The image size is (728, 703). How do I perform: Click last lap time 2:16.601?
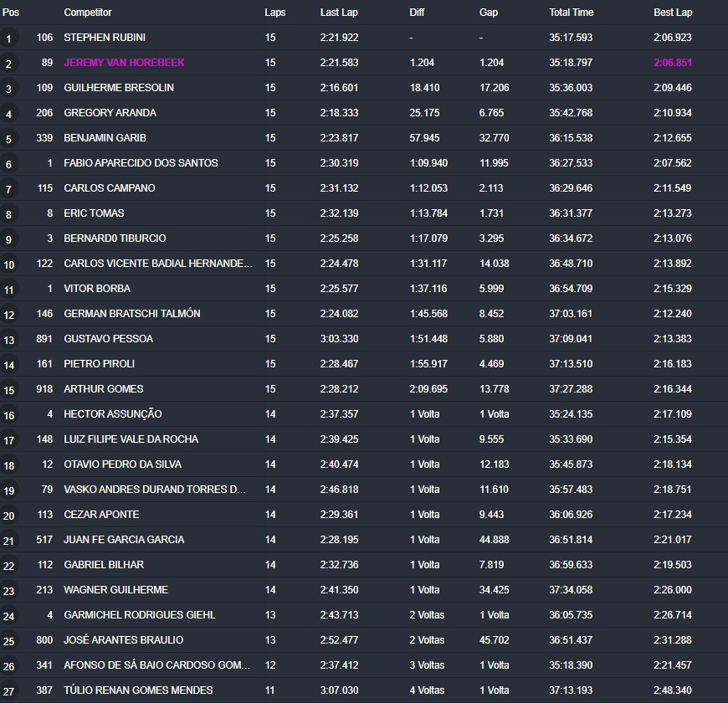click(x=339, y=88)
